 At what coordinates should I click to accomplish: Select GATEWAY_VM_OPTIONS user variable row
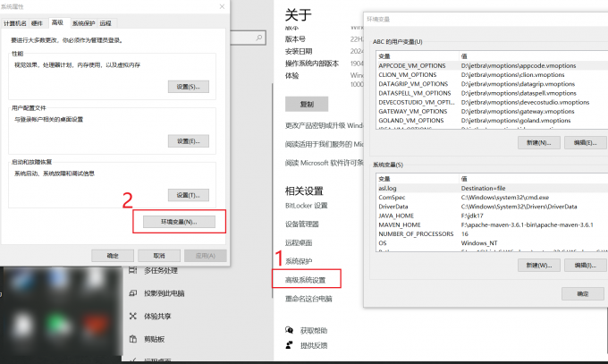[492, 112]
